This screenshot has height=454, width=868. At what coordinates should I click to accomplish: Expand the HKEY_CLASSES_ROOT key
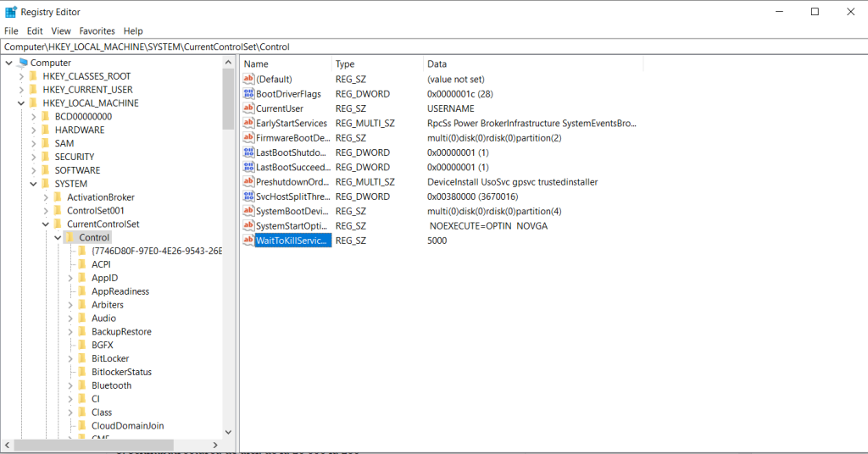(21, 76)
